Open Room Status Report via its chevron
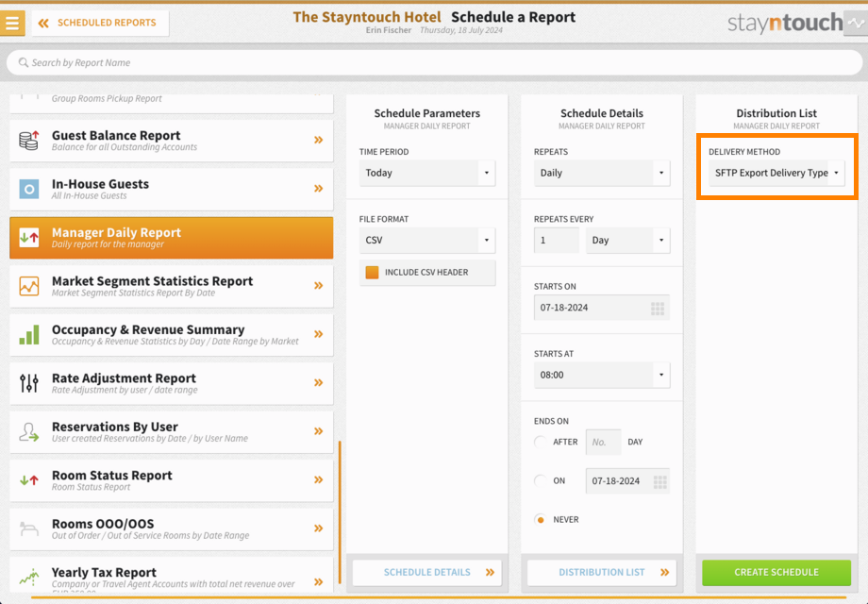The image size is (868, 604). tap(318, 480)
